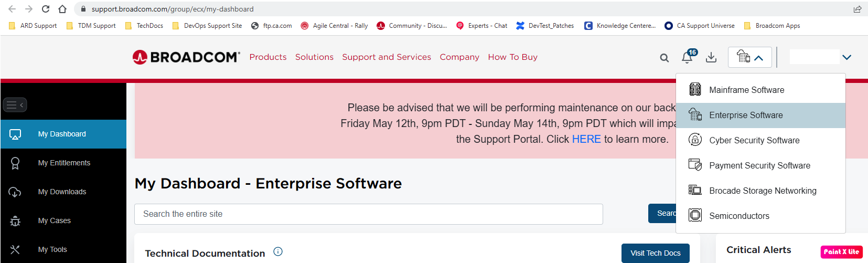Click the notification bell icon
The height and width of the screenshot is (263, 868).
pos(687,57)
